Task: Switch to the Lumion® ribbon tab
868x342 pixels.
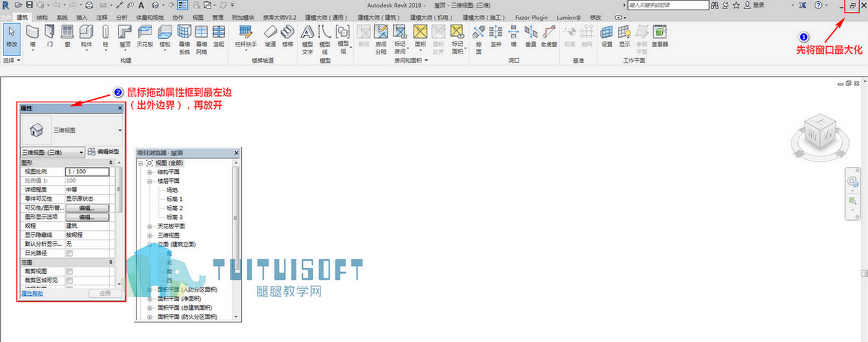Action: (569, 17)
